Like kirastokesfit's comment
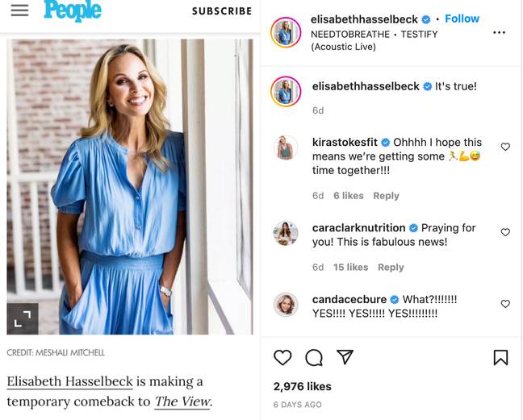 pos(505,147)
